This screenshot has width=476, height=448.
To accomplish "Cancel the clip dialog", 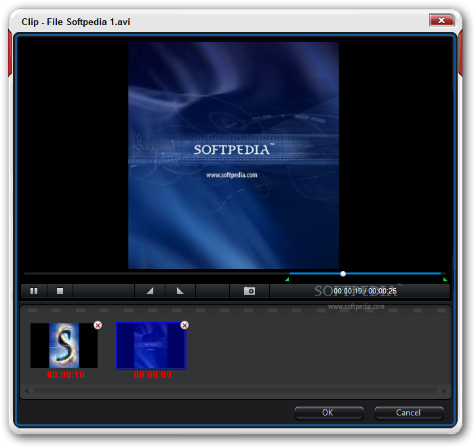I will [x=409, y=413].
